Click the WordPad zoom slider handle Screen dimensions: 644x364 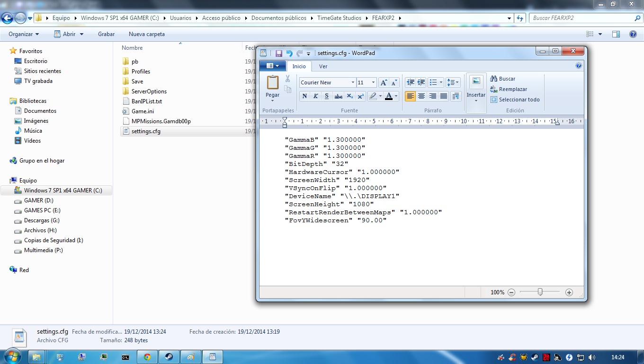[540, 292]
